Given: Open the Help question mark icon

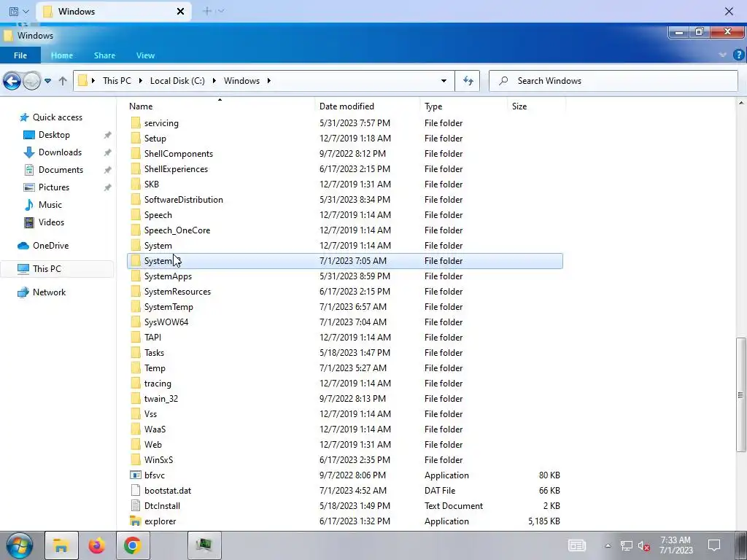Looking at the screenshot, I should [x=739, y=55].
